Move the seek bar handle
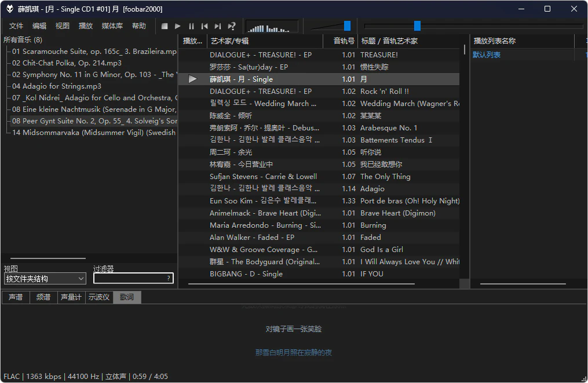The image size is (588, 383). click(x=417, y=26)
